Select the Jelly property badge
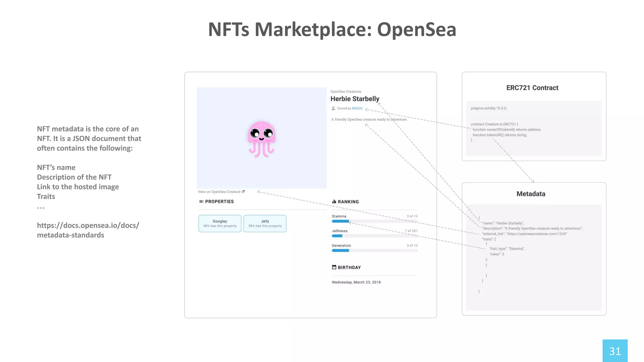644x362 pixels. tap(265, 223)
